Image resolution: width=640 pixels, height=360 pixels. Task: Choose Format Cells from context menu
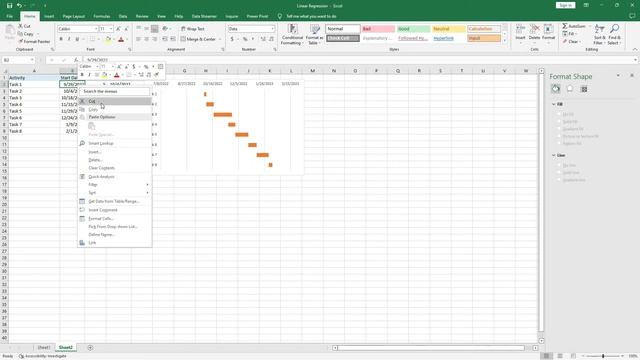(x=115, y=219)
